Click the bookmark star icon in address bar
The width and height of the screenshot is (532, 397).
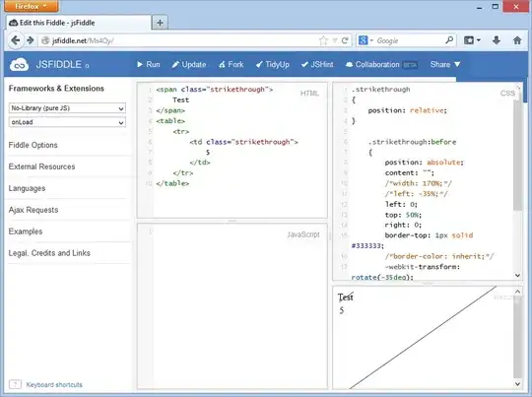(x=323, y=40)
